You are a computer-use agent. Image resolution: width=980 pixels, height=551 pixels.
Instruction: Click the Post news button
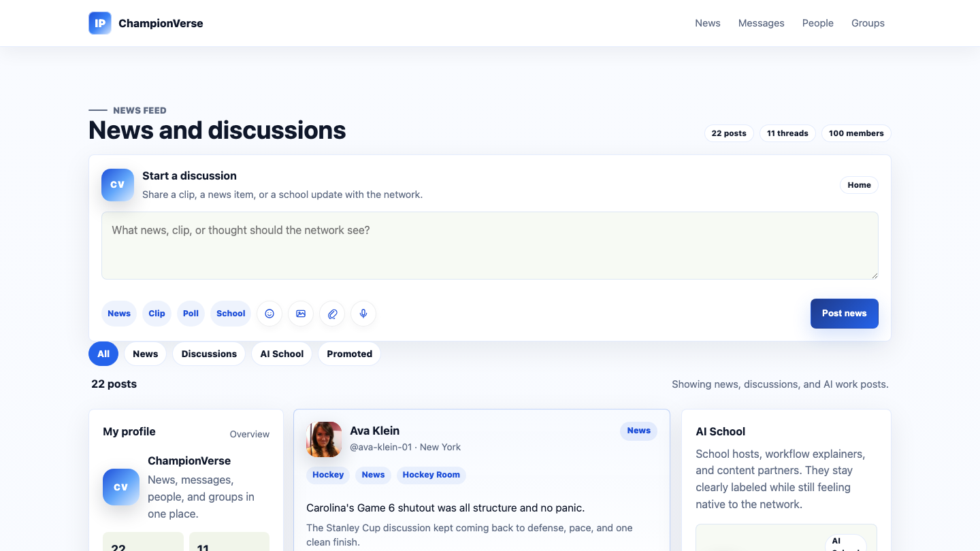click(x=845, y=314)
